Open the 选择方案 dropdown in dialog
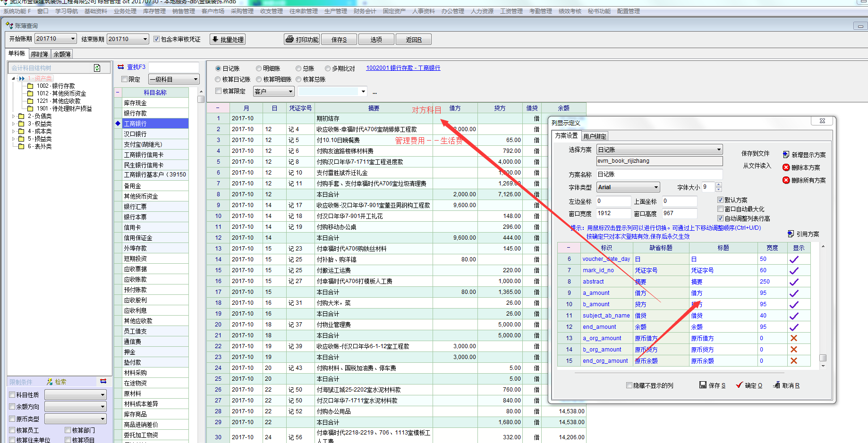The height and width of the screenshot is (443, 868). point(719,150)
